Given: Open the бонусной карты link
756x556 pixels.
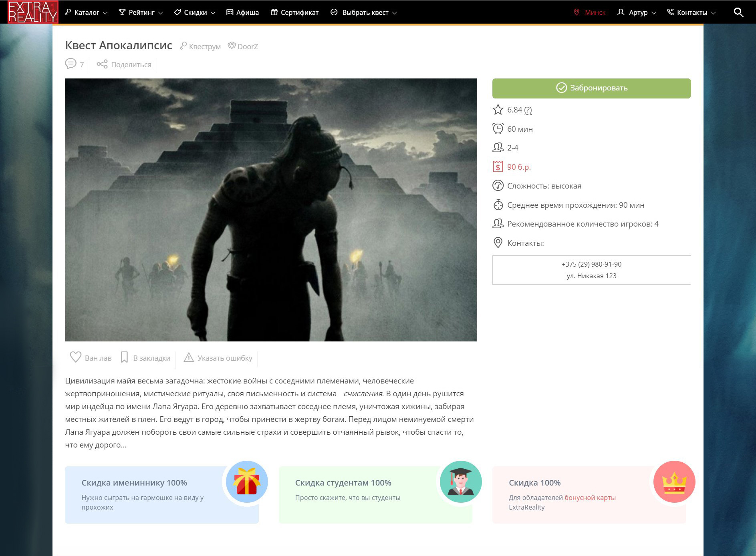Looking at the screenshot, I should pos(590,498).
